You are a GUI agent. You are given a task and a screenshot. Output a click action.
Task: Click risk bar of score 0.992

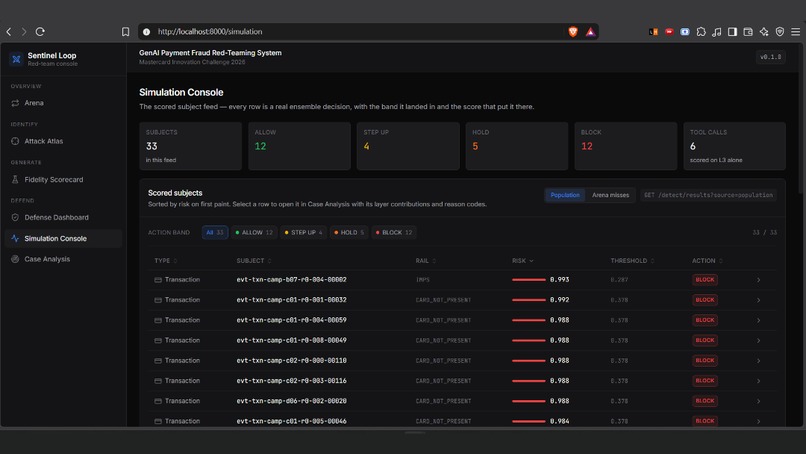tap(528, 300)
